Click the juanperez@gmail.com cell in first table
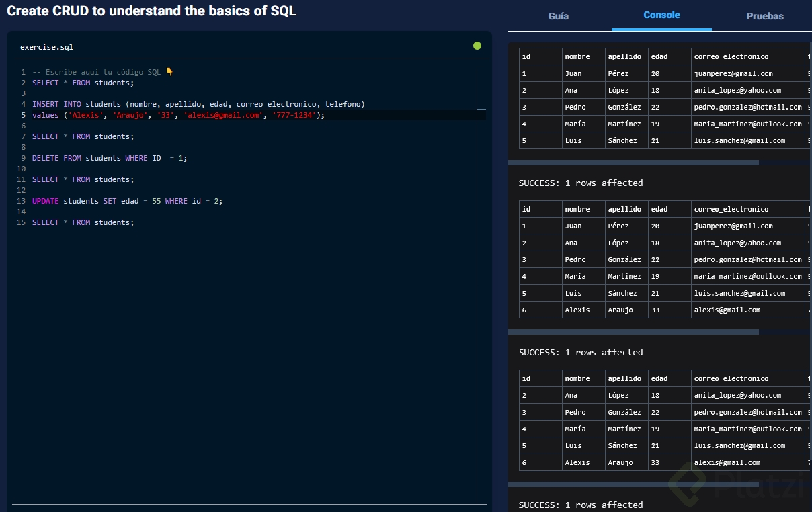Image resolution: width=812 pixels, height=512 pixels. [733, 74]
